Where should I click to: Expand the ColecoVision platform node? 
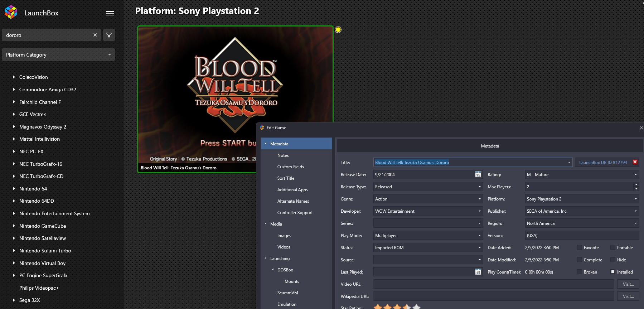14,77
